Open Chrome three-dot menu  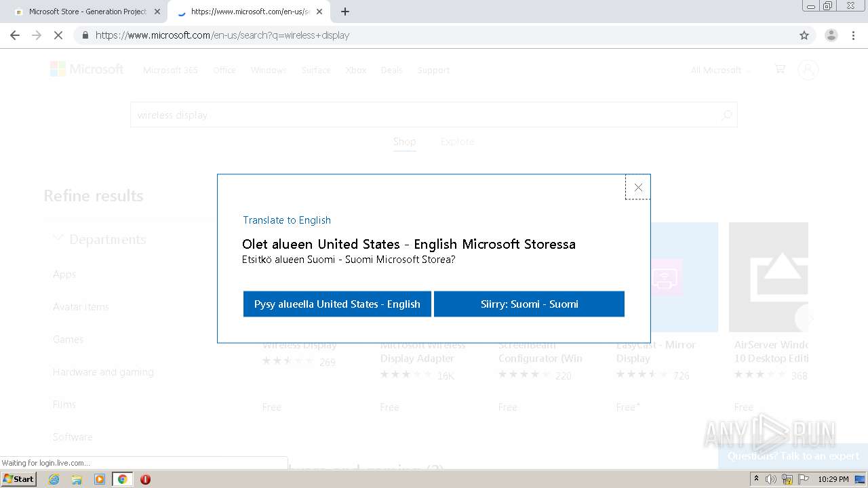coord(853,35)
